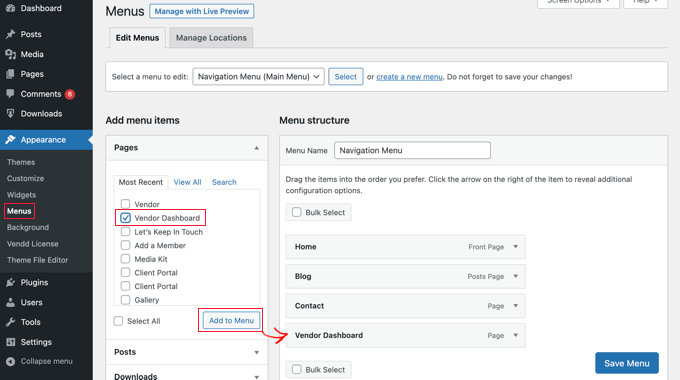Open the Menus submenu item
Screen dimensions: 680x380
point(19,211)
